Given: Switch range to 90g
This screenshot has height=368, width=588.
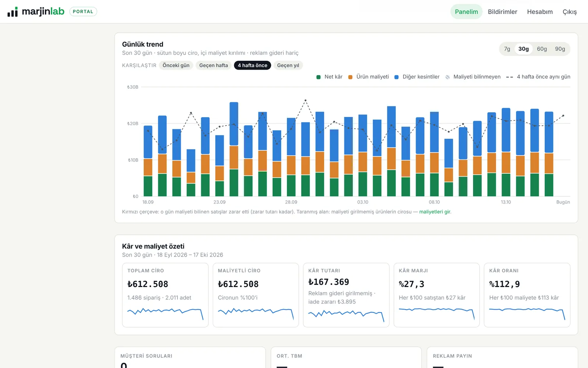Looking at the screenshot, I should point(560,49).
